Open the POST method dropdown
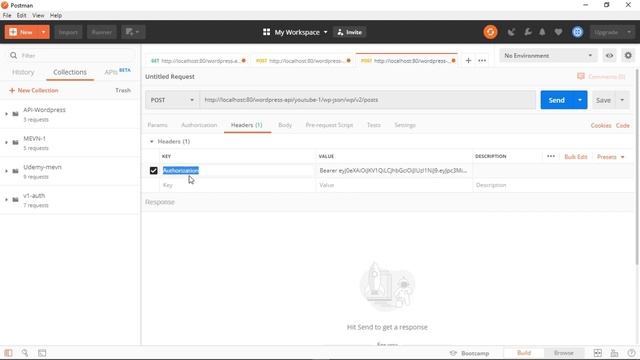Image resolution: width=640 pixels, height=360 pixels. (x=172, y=100)
